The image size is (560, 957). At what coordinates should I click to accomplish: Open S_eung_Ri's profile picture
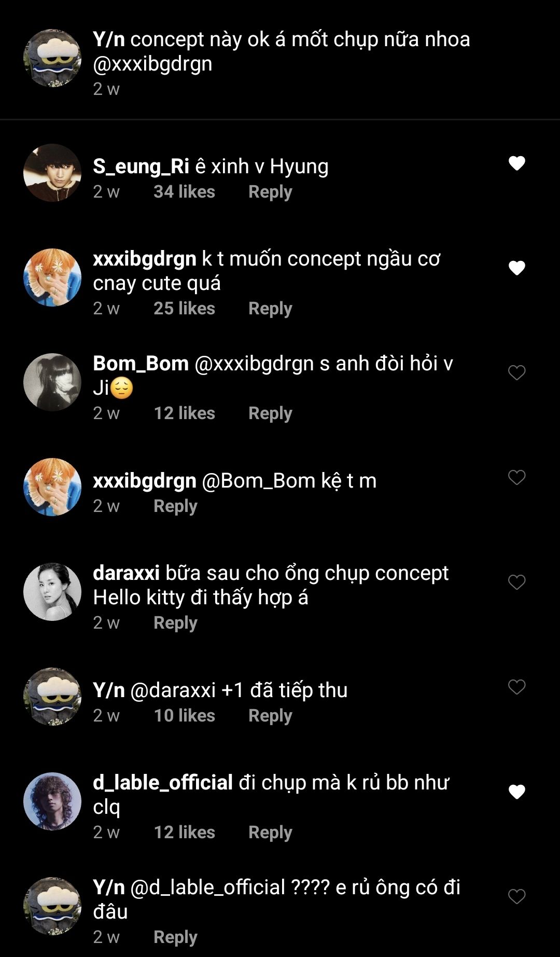click(52, 173)
